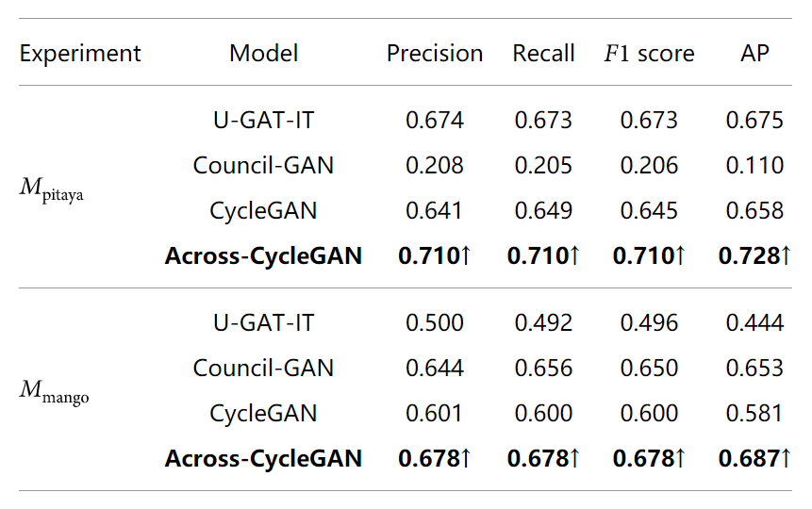Click the Experiment column header
The height and width of the screenshot is (509, 812).
pos(80,54)
